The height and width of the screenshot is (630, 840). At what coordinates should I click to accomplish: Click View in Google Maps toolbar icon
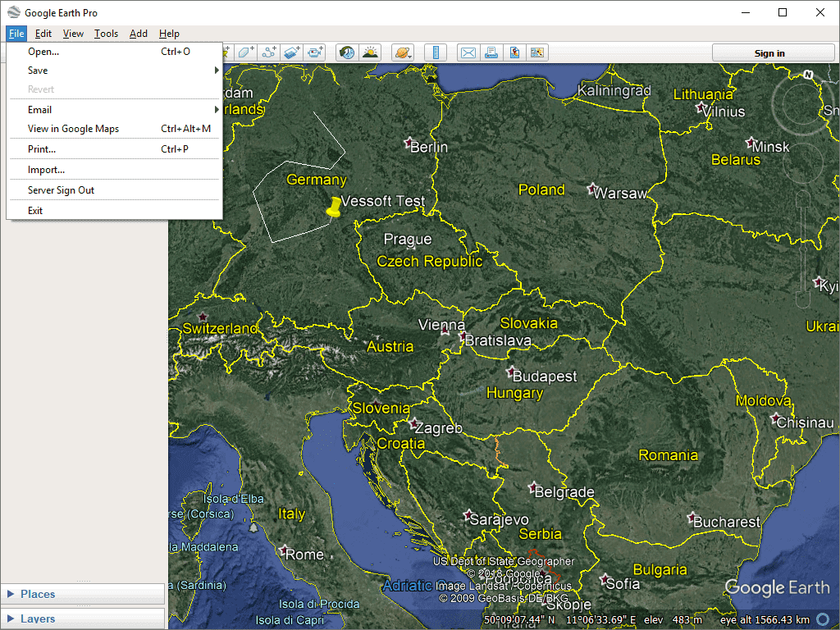click(536, 52)
